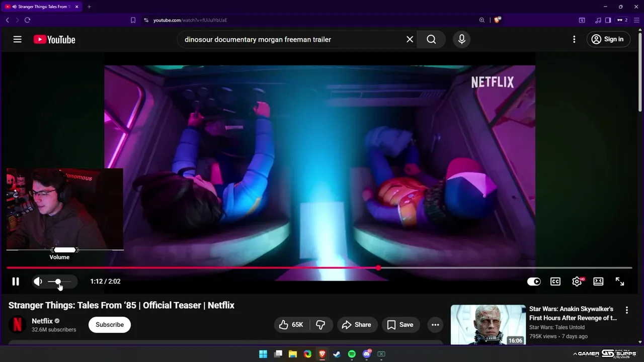Open the Netflix channel name link
The image size is (644, 362).
[42, 321]
